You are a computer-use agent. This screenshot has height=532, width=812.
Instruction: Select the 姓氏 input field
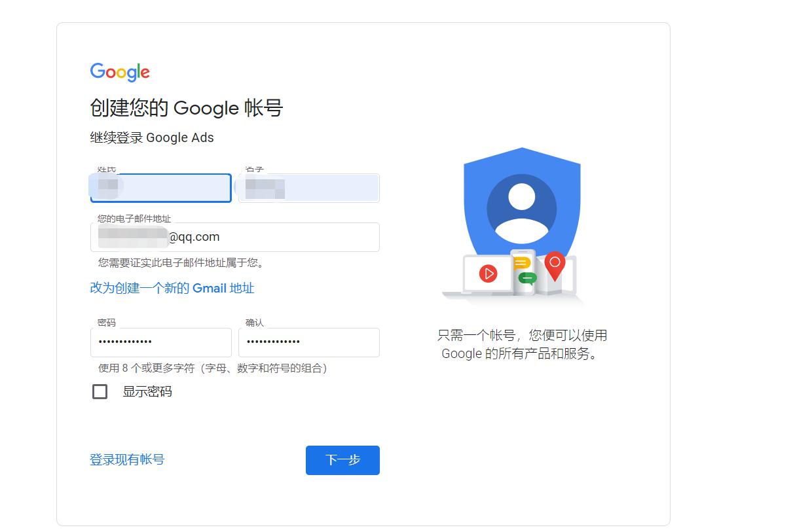point(160,188)
